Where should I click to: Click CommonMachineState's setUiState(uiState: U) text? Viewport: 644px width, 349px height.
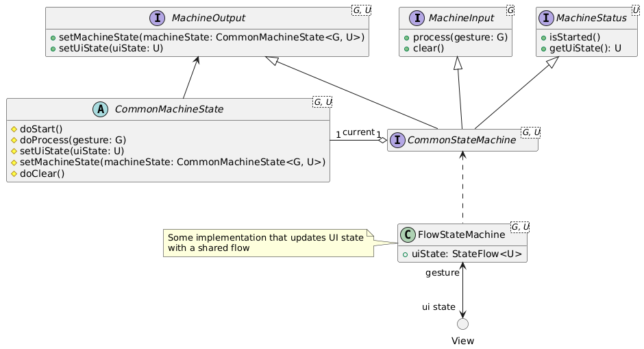pyautogui.click(x=72, y=152)
